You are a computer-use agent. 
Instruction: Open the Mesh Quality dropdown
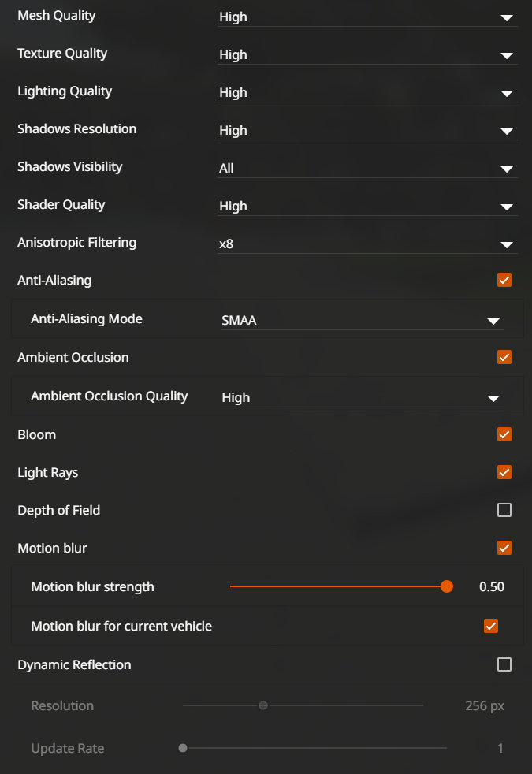[366, 17]
